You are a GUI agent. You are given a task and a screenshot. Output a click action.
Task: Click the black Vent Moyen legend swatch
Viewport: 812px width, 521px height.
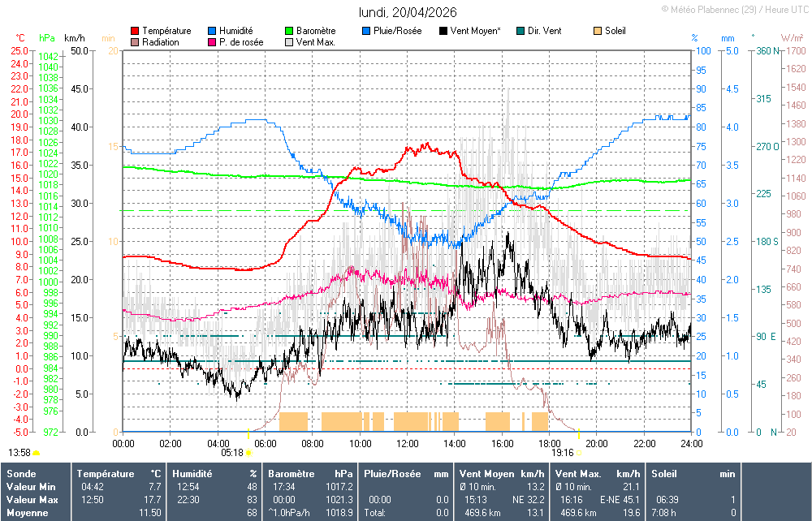443,31
